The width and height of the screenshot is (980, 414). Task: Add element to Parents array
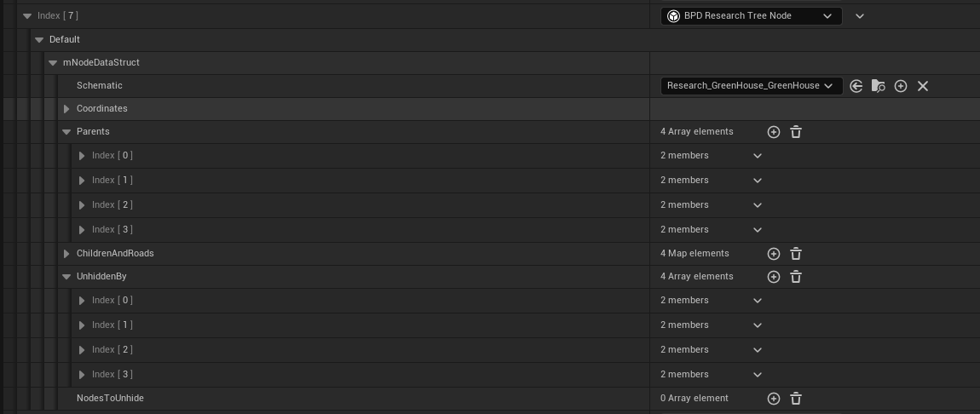pyautogui.click(x=774, y=132)
